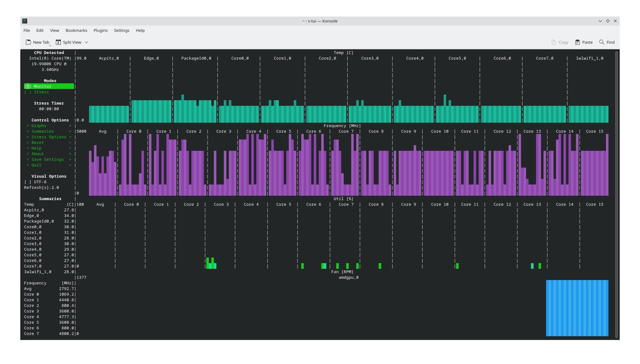Screen dimensions: 640x364
Task: Click the Konsole terminal icon in title bar
Action: pos(25,21)
